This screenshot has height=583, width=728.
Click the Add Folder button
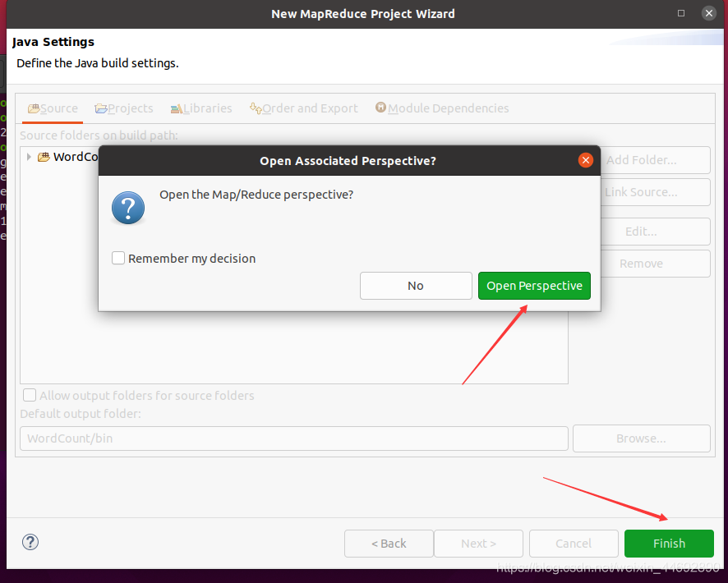point(656,159)
